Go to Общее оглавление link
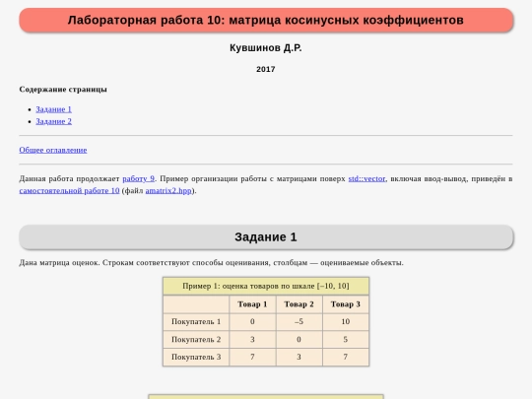532x399 pixels. 53,150
